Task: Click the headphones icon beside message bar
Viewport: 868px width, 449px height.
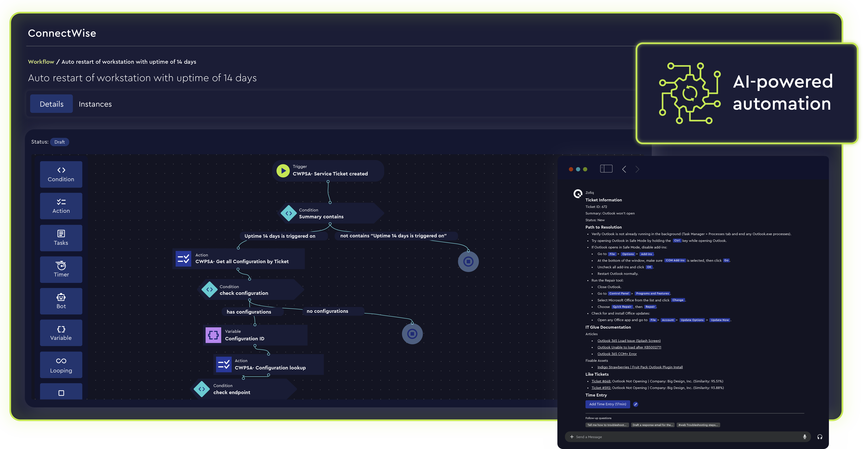Action: (x=820, y=437)
